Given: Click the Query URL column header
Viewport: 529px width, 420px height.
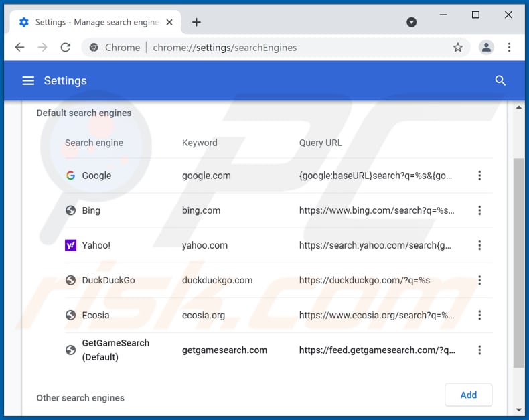Looking at the screenshot, I should [x=320, y=143].
